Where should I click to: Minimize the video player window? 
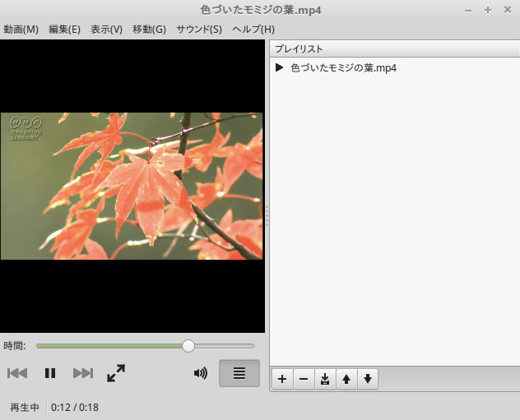(468, 10)
